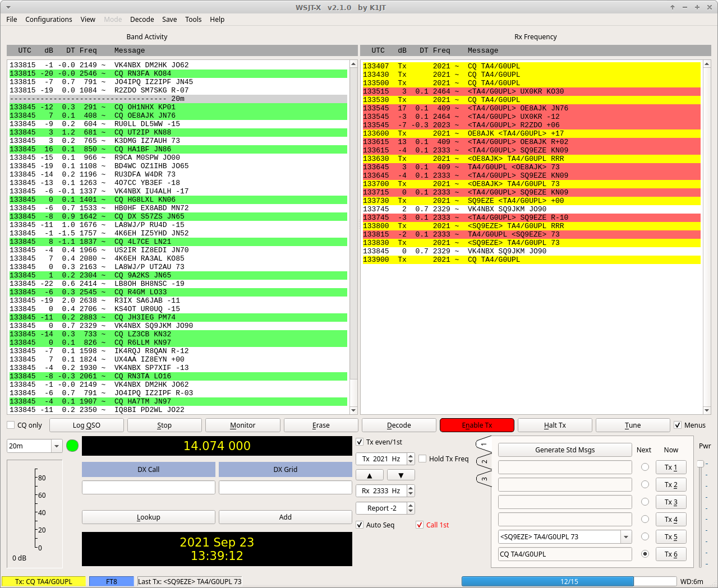The width and height of the screenshot is (718, 588).
Task: Adjust the Rx 2333 Hz spinner arrows
Action: [411, 490]
